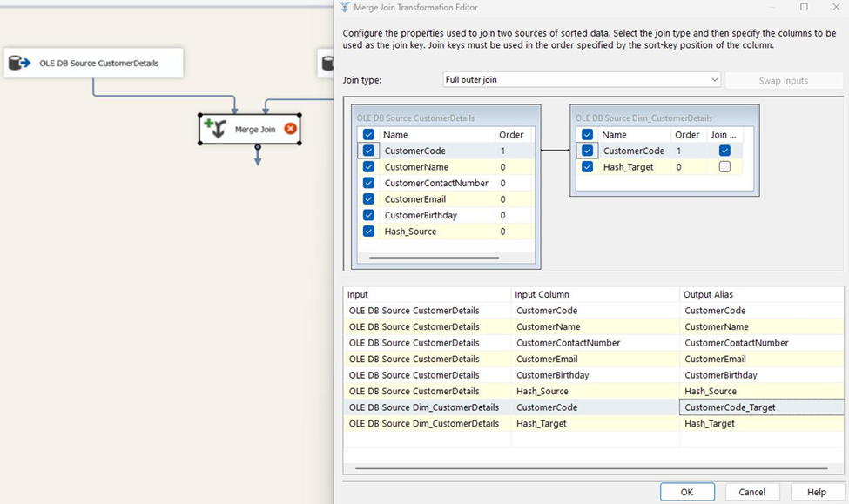The width and height of the screenshot is (849, 504).
Task: Click the OK button
Action: [x=687, y=491]
